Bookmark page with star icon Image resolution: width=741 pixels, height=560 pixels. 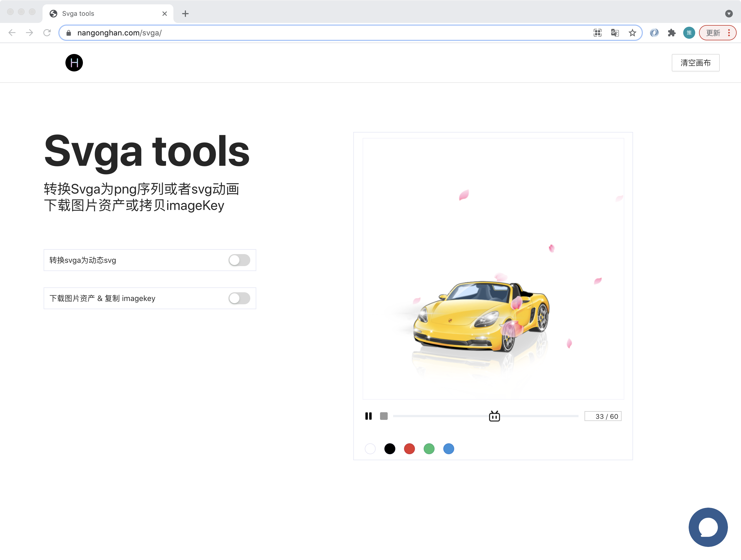(632, 33)
